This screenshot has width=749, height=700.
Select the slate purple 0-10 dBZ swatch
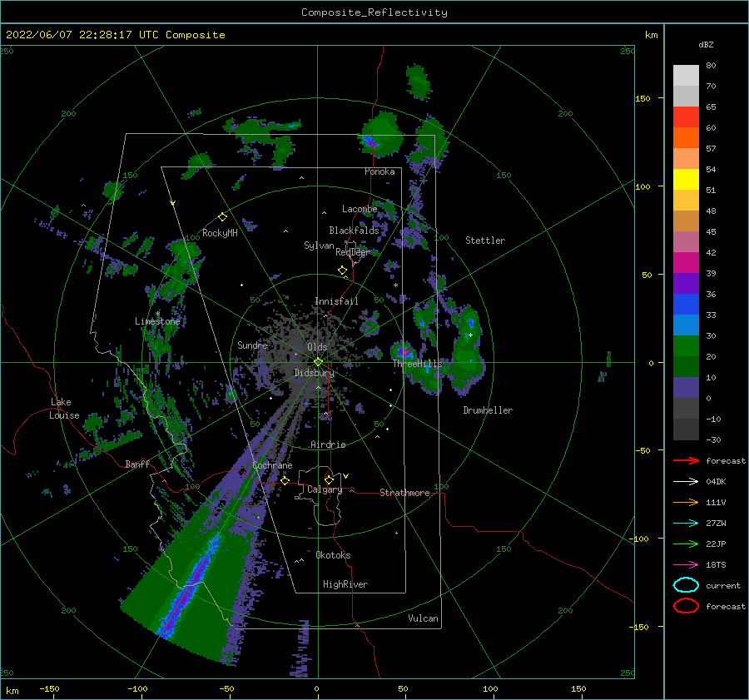pyautogui.click(x=686, y=388)
